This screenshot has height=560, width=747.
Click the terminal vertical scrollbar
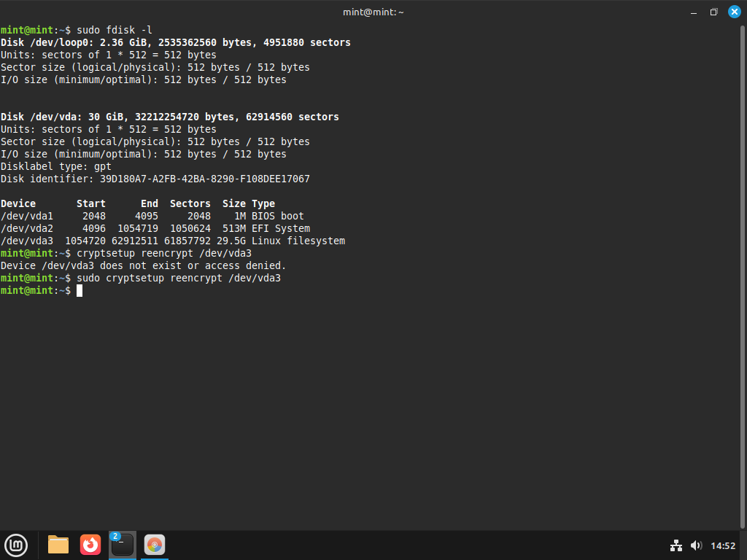pyautogui.click(x=742, y=276)
